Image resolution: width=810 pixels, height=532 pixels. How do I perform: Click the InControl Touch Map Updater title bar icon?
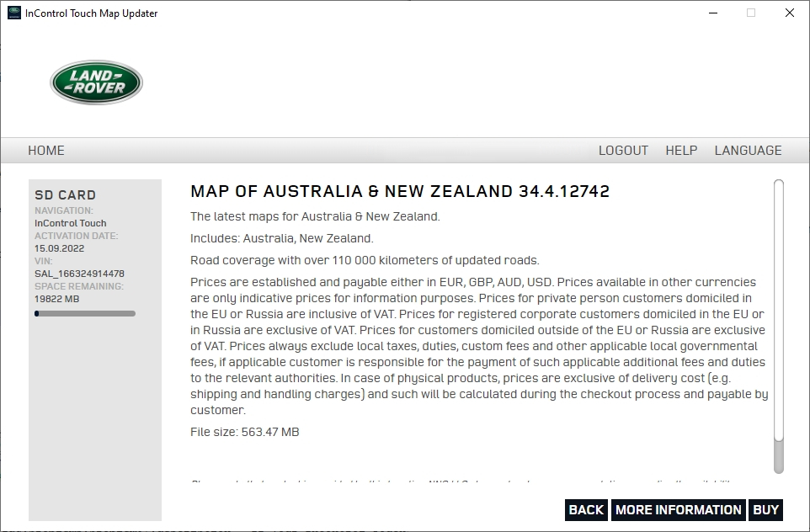[x=14, y=13]
